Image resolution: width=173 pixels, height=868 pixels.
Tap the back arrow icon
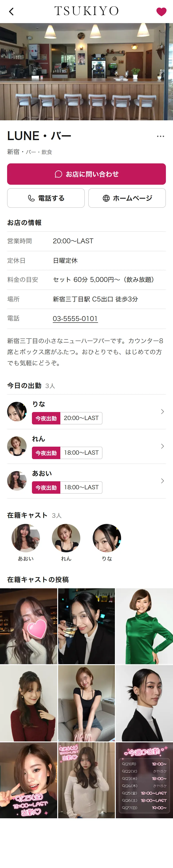12,12
